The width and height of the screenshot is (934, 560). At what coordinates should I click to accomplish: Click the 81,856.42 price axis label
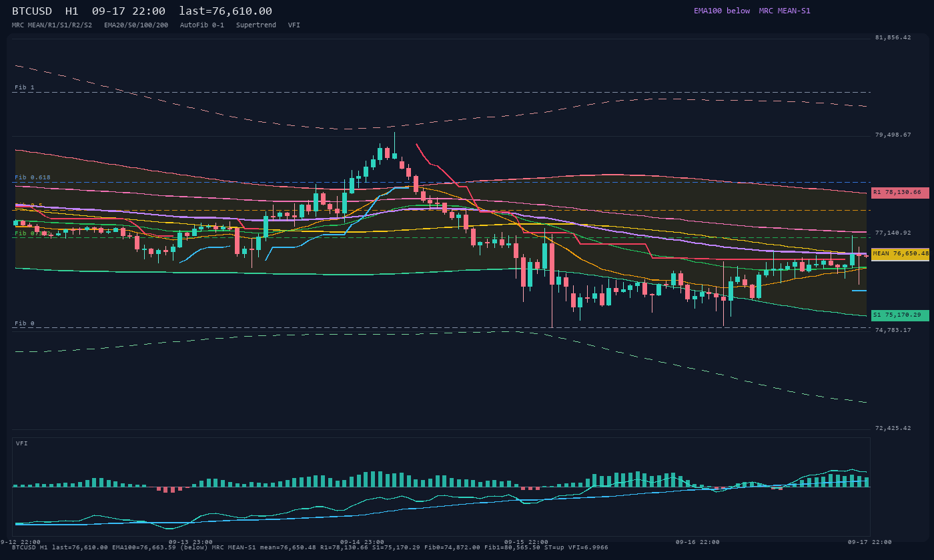tap(893, 38)
